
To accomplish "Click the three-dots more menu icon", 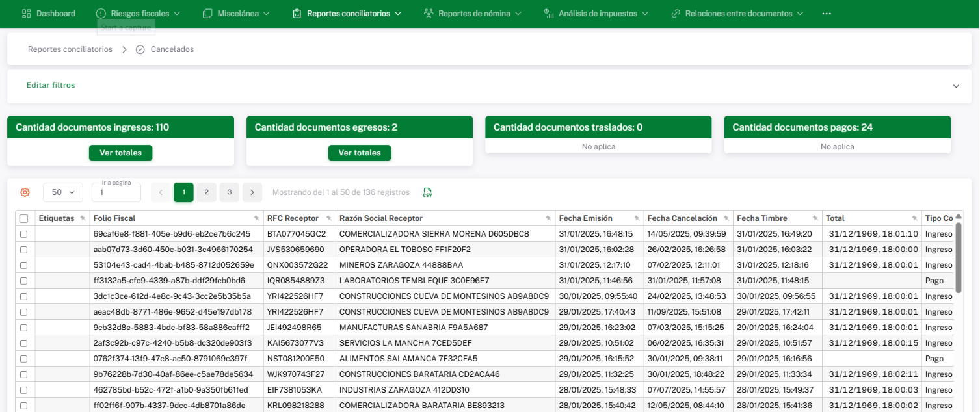I will click(827, 14).
